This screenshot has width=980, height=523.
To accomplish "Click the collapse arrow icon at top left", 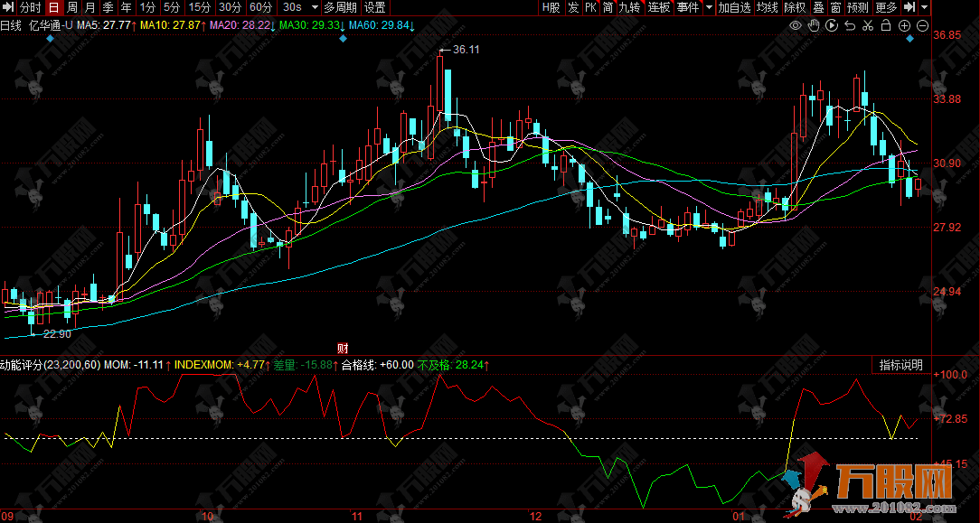I will [9, 7].
